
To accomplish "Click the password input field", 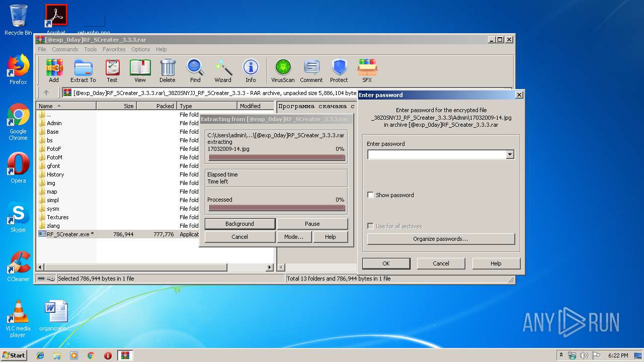I will (436, 155).
